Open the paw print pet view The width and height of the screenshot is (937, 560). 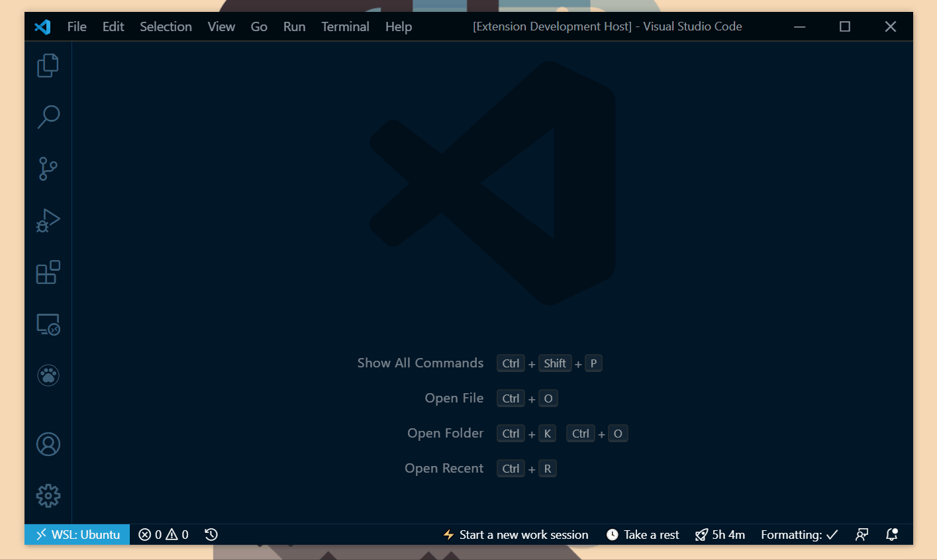click(48, 375)
